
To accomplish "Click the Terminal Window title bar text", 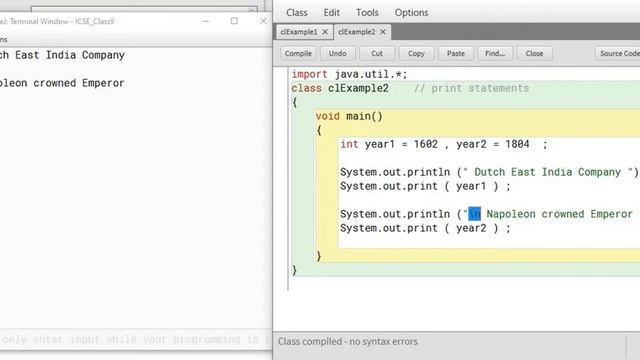I will point(57,22).
